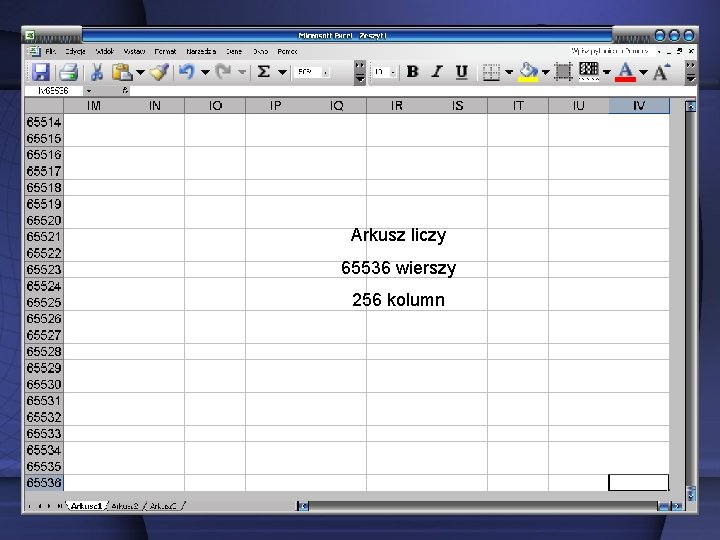Switch to the Arkusz1 sheet tab
This screenshot has width=720, height=540.
click(86, 506)
